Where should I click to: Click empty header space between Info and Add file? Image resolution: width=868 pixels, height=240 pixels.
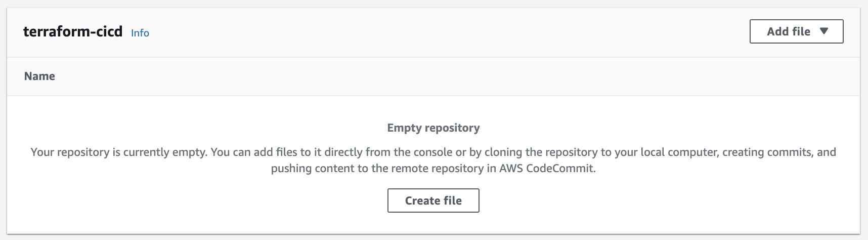tap(445, 32)
